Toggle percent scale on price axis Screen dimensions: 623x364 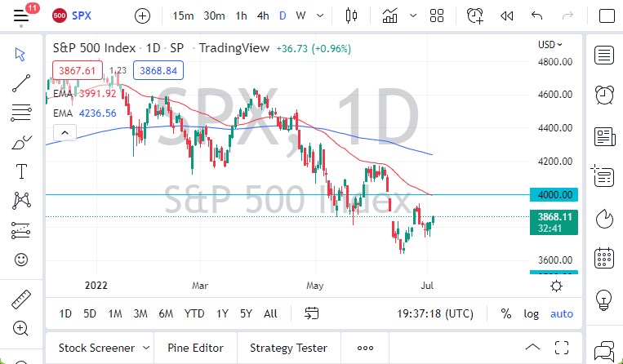[x=506, y=313]
